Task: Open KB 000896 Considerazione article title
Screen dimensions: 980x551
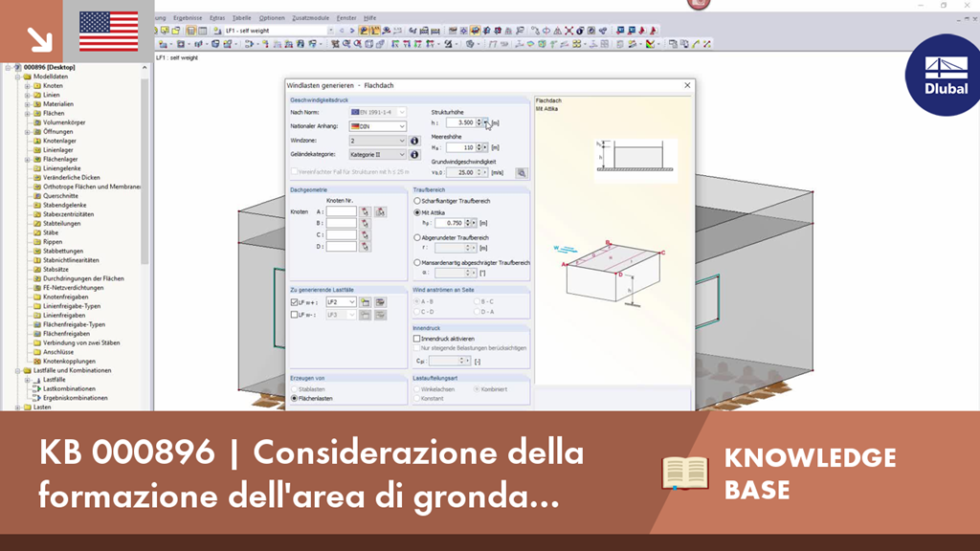Action: pos(311,474)
